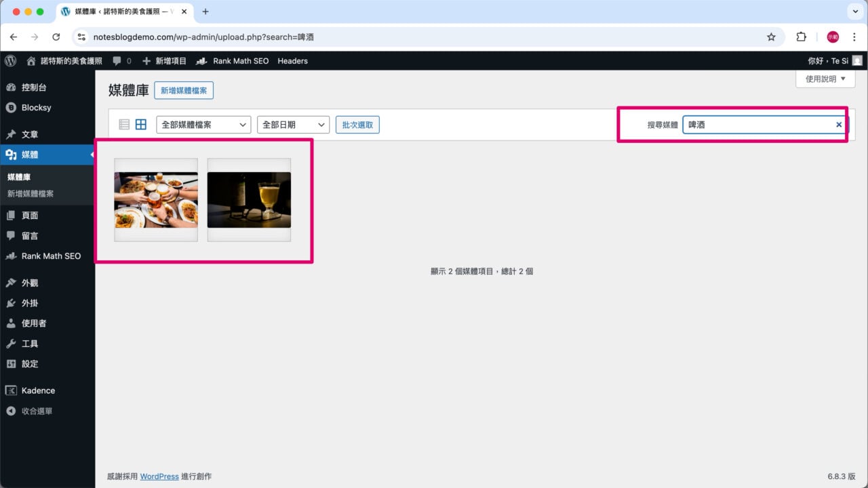Screen dimensions: 868x488
Task: Open the browser extensions puzzle icon
Action: 801,37
